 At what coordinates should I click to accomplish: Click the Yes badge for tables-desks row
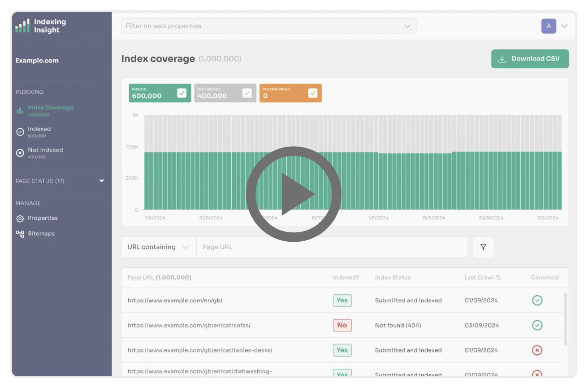pos(342,350)
